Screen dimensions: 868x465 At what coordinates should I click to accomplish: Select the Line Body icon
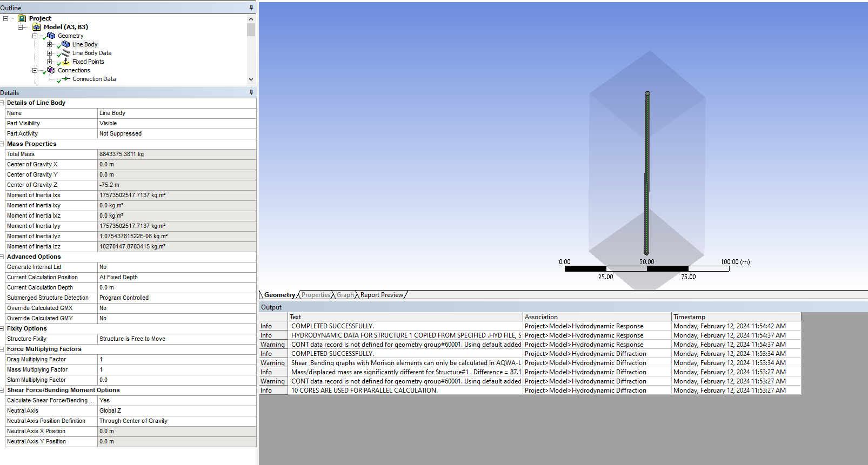(x=65, y=44)
